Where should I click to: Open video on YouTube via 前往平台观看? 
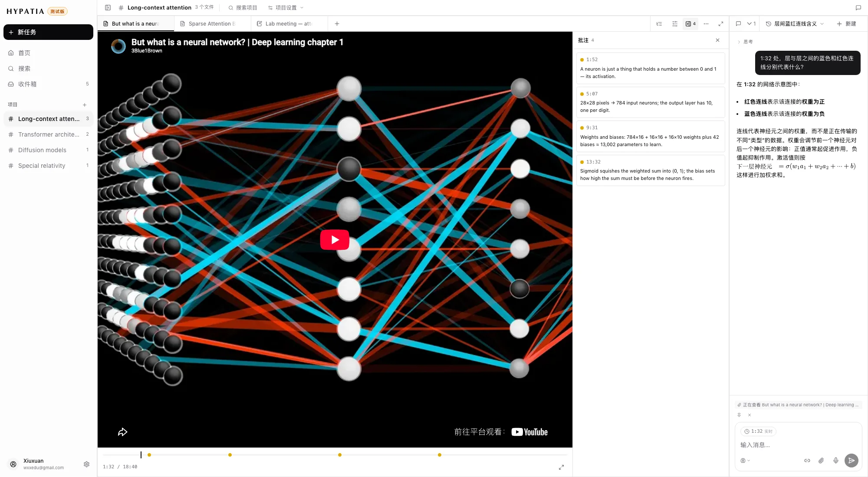[501, 432]
